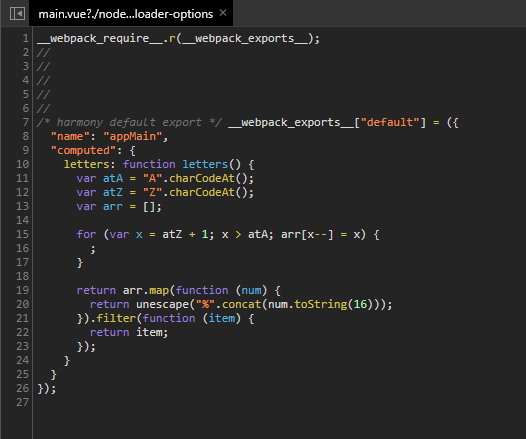This screenshot has height=439, width=526.
Task: Click line number 22 beside return item
Action: [23, 332]
